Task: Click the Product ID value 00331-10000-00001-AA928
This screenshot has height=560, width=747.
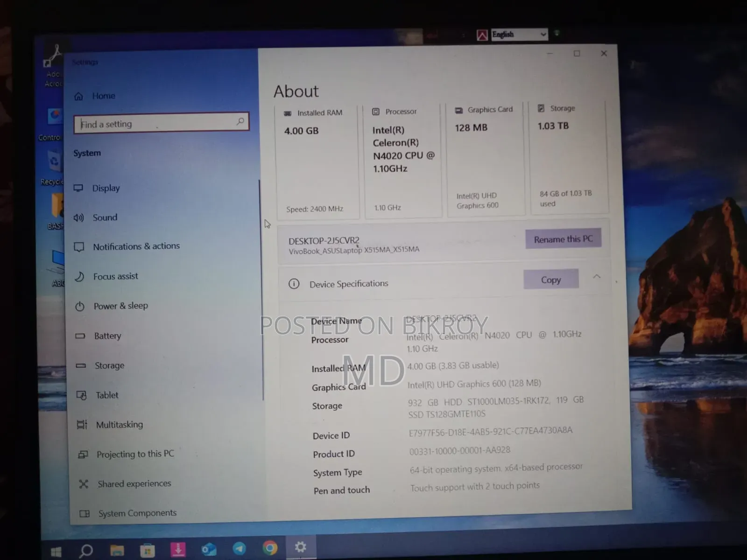Action: (x=460, y=451)
